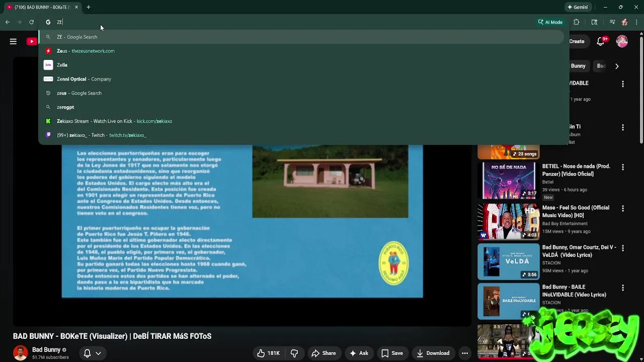This screenshot has height=362, width=644.
Task: Download the video
Action: coord(433,353)
